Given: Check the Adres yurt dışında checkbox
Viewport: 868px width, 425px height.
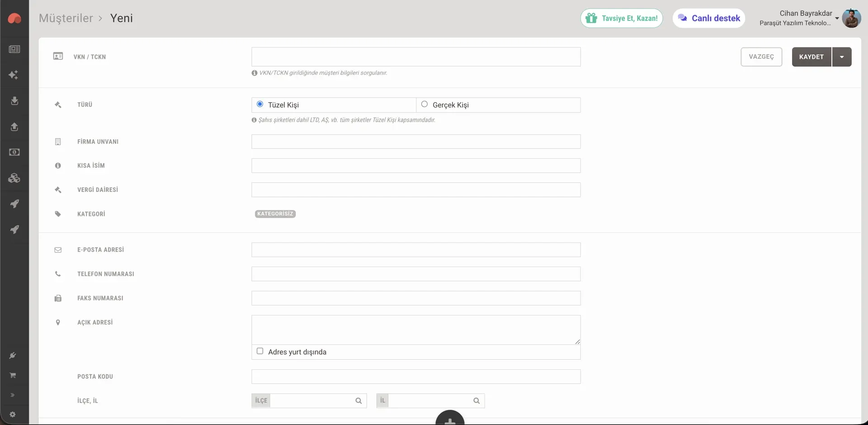Looking at the screenshot, I should click(260, 351).
